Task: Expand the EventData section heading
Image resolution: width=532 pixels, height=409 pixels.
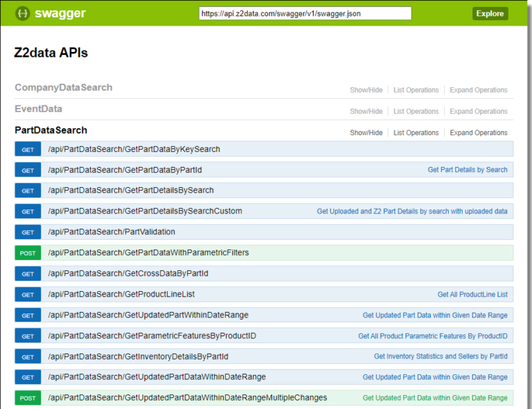Action: (38, 109)
